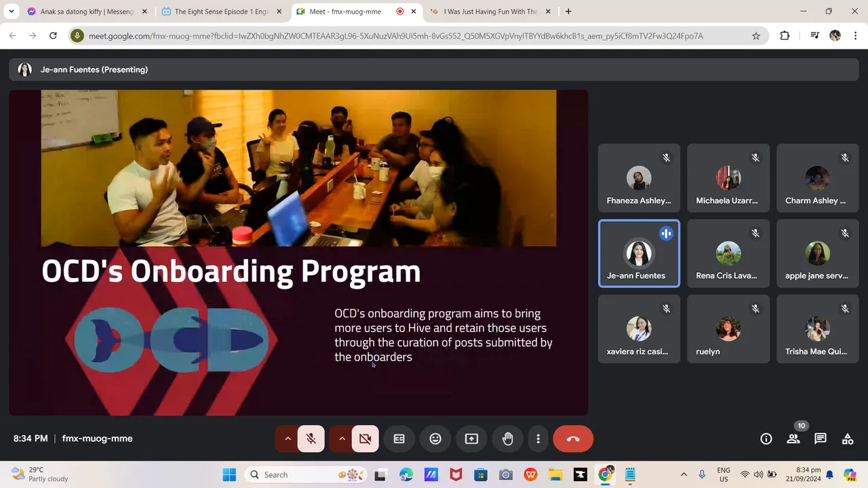This screenshot has height=488, width=868.
Task: Click the address bar URL
Action: pos(396,36)
